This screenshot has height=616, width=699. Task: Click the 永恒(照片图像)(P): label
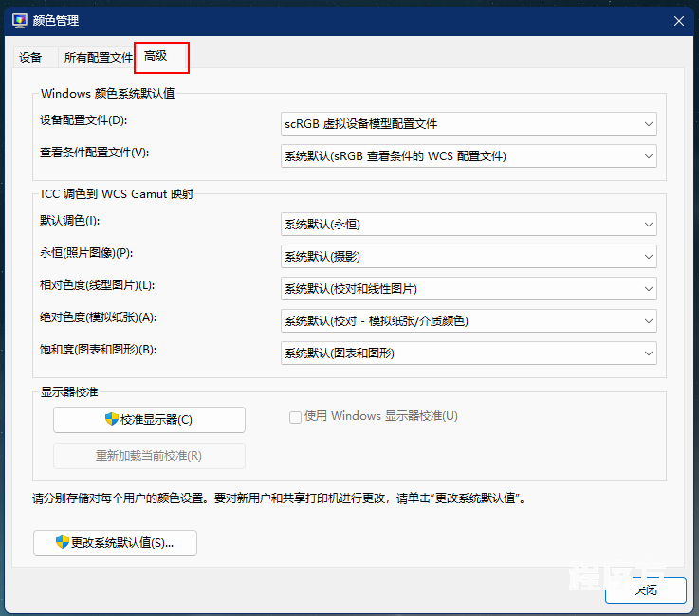pyautogui.click(x=86, y=253)
